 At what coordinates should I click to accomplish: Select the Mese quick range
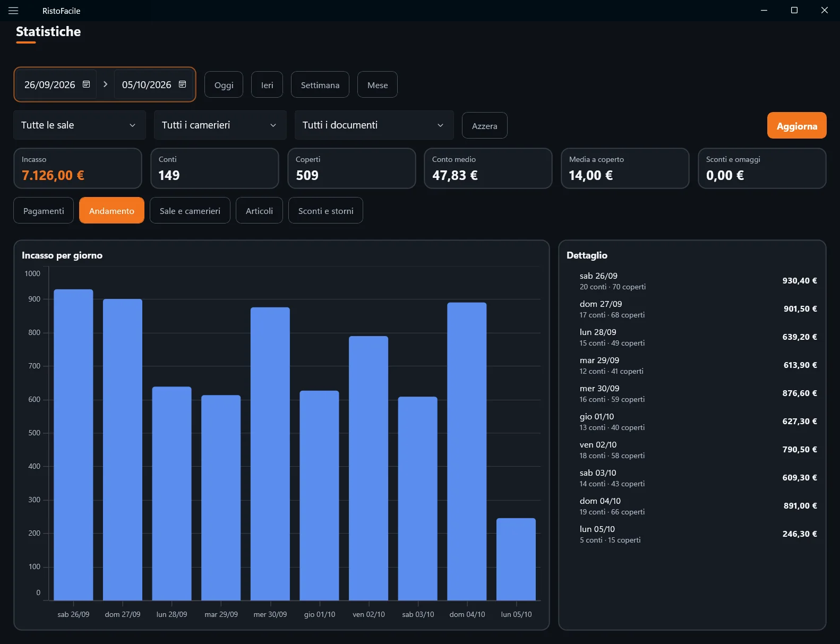[x=378, y=85]
